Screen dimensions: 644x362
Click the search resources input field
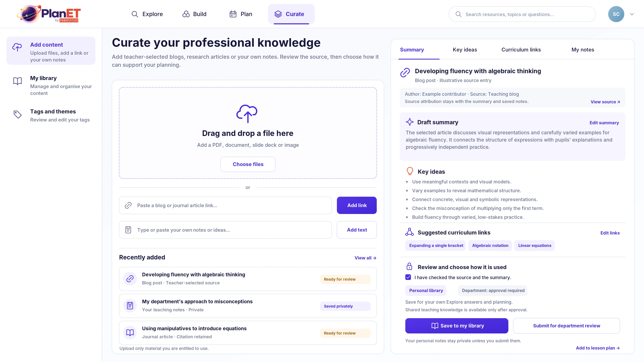tap(522, 14)
